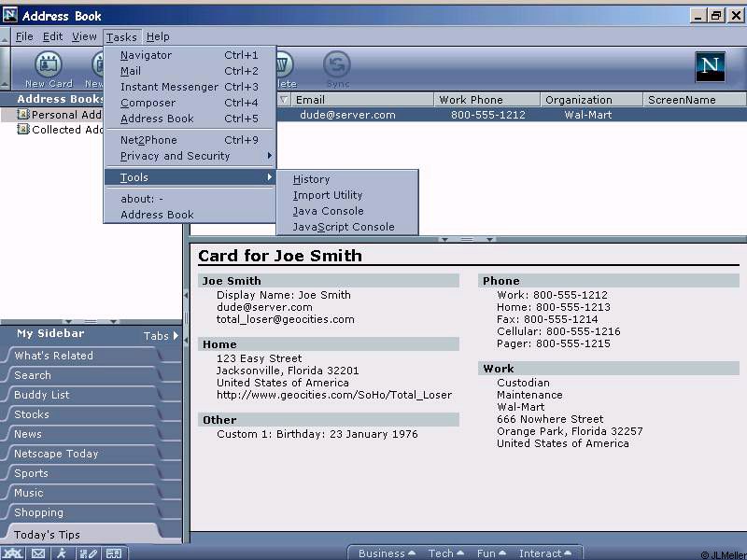Expand the Business menu in the bottom bar
Screen dimensions: 747x560
[387, 553]
